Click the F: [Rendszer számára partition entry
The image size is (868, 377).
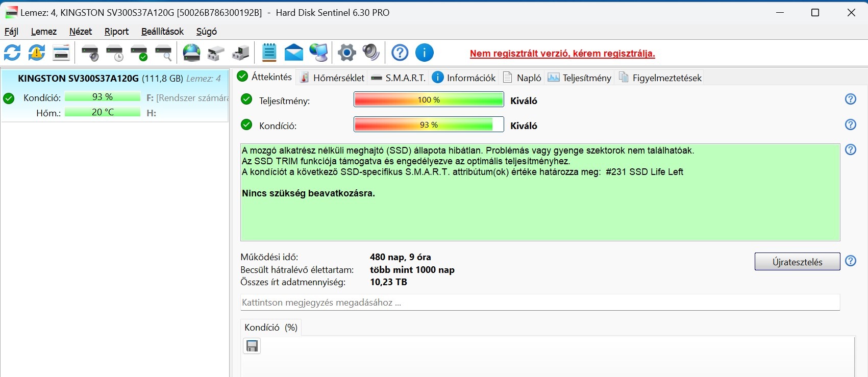[187, 98]
